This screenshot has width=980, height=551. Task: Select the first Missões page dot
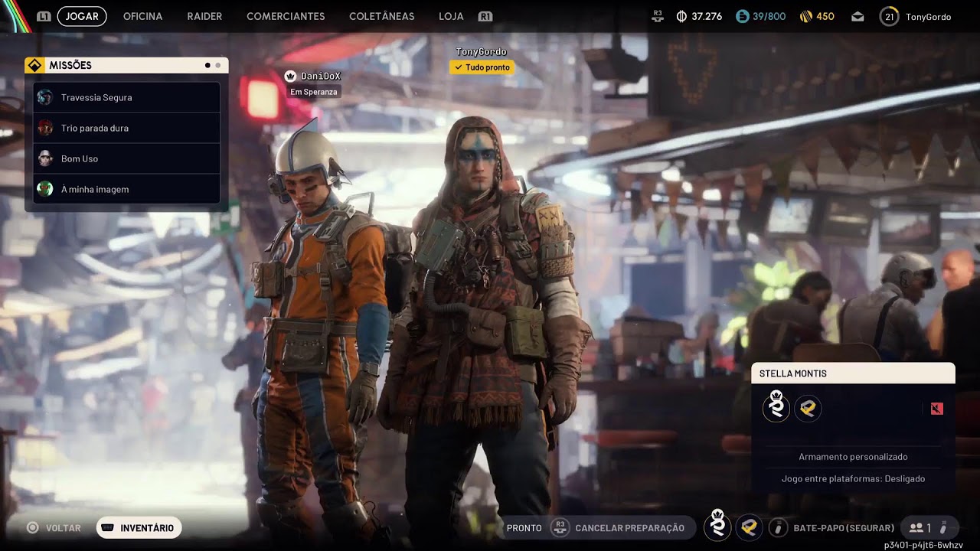point(207,66)
